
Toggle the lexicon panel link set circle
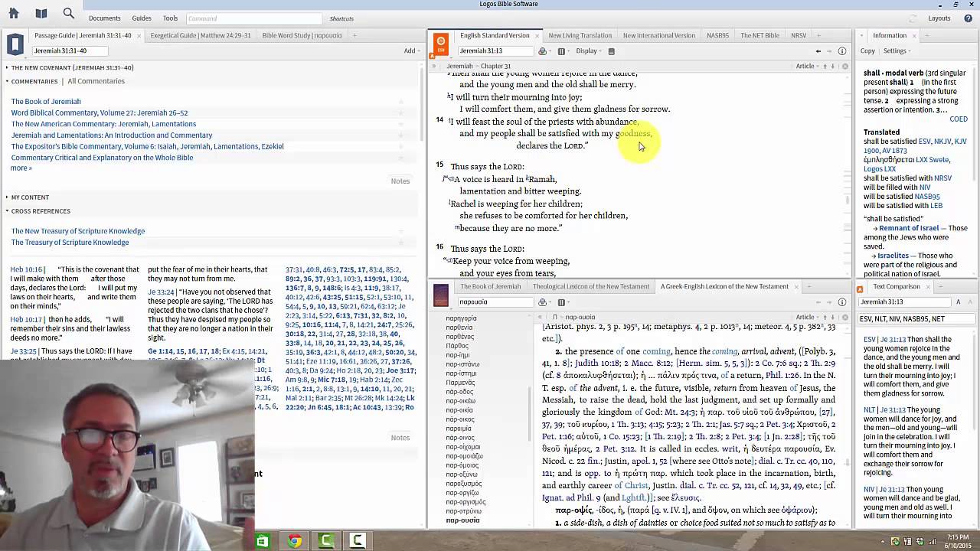point(845,317)
